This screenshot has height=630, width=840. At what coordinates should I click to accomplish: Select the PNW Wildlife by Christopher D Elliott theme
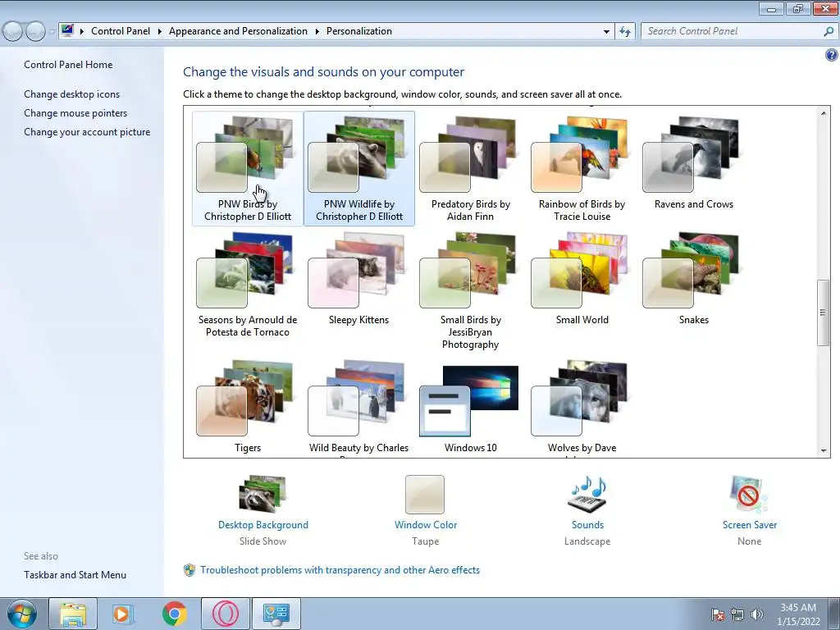click(359, 168)
